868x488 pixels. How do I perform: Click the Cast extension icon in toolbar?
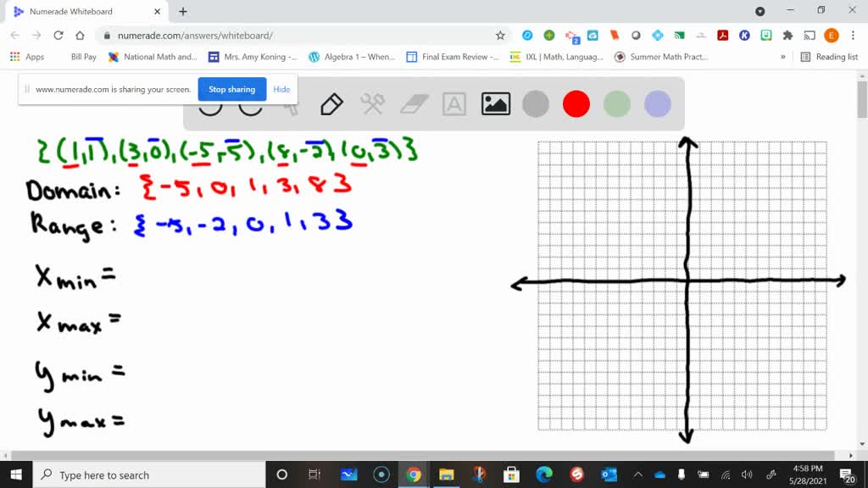[809, 36]
